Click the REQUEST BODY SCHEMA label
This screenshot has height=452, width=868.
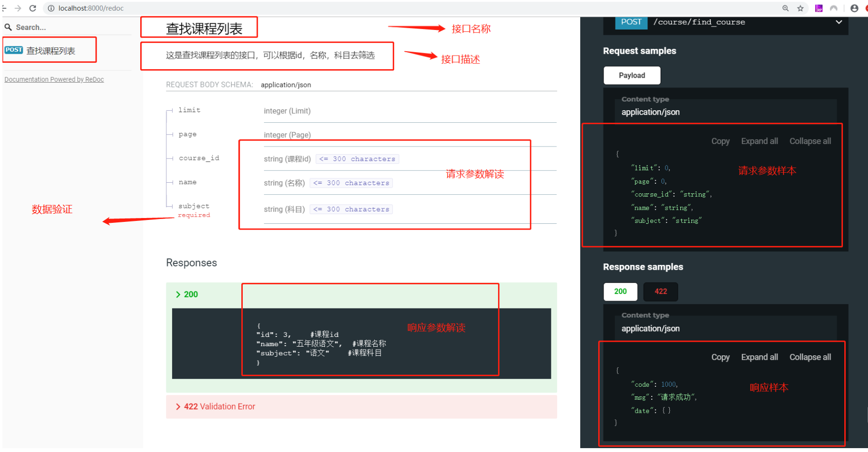pyautogui.click(x=209, y=85)
